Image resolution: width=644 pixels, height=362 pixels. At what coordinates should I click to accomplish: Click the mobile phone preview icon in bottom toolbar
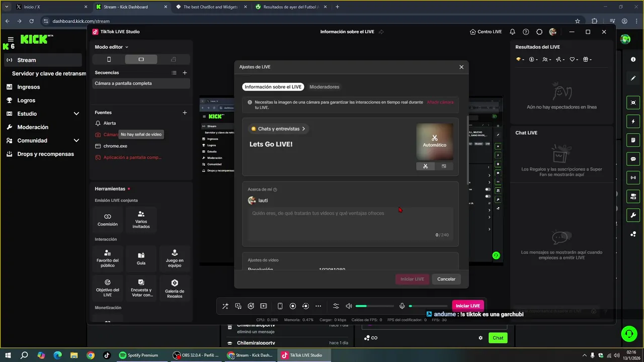[280, 306]
